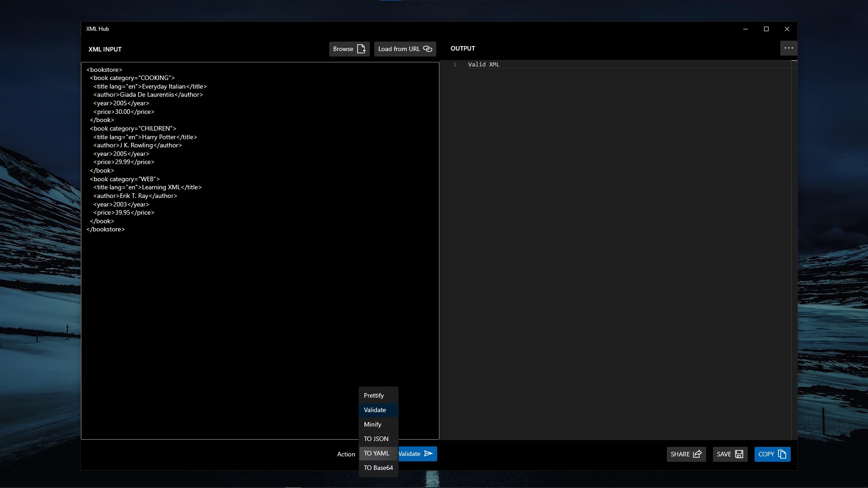Click the Load from URL link icon

click(428, 49)
